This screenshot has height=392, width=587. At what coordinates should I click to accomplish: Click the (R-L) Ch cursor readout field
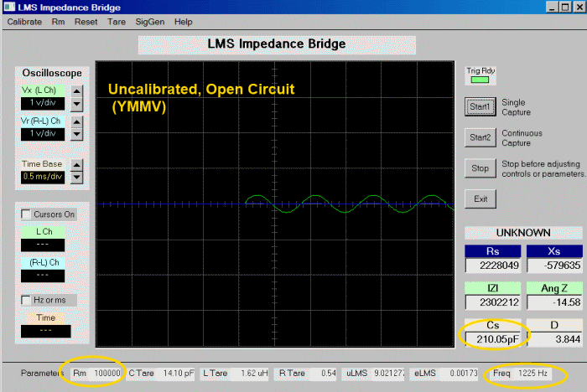pyautogui.click(x=43, y=276)
